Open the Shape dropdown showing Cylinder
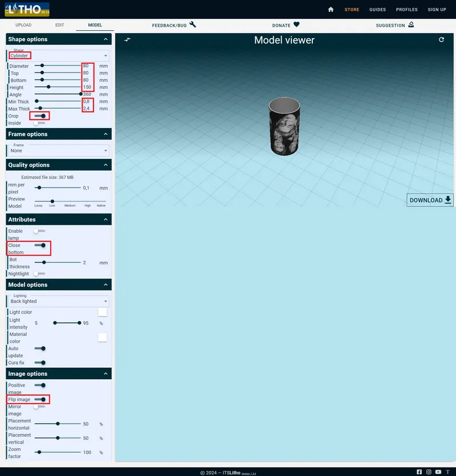The image size is (456, 476). click(58, 56)
